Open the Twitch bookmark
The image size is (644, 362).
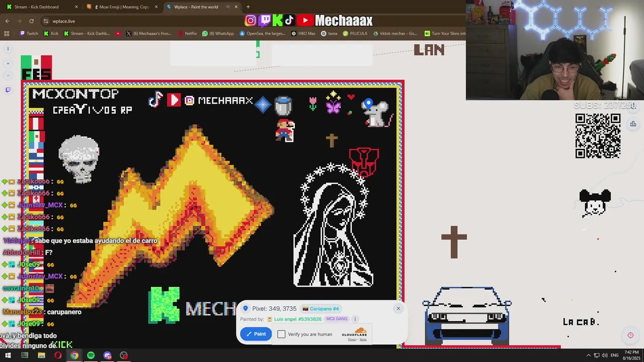(29, 34)
